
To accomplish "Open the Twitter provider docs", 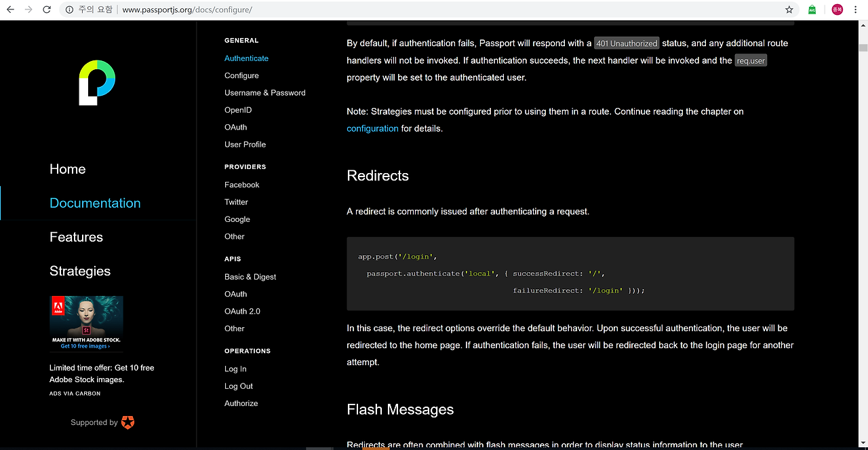I will [236, 202].
